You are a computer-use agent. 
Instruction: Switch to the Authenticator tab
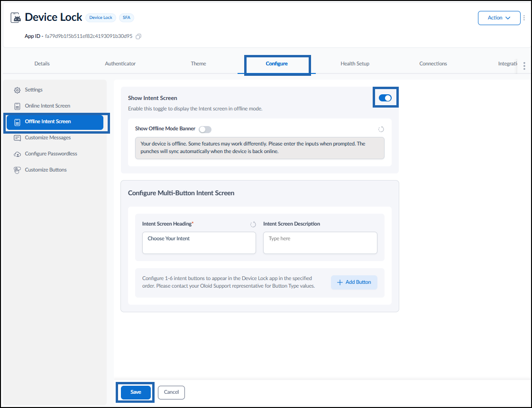[120, 63]
